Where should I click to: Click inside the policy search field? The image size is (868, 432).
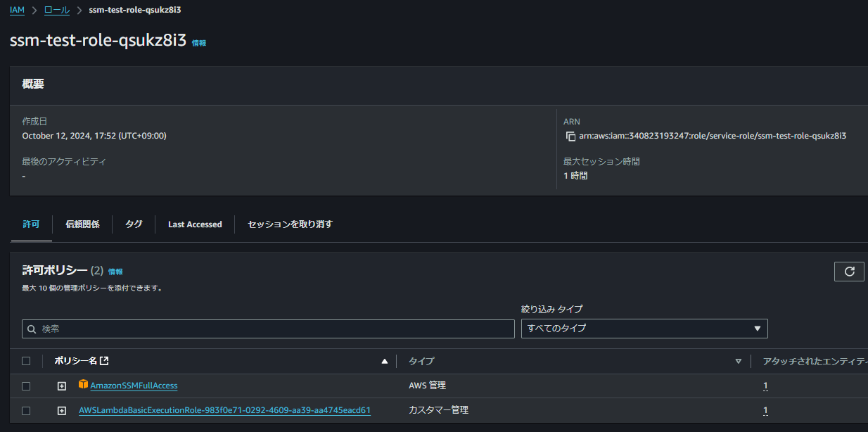[x=267, y=329]
